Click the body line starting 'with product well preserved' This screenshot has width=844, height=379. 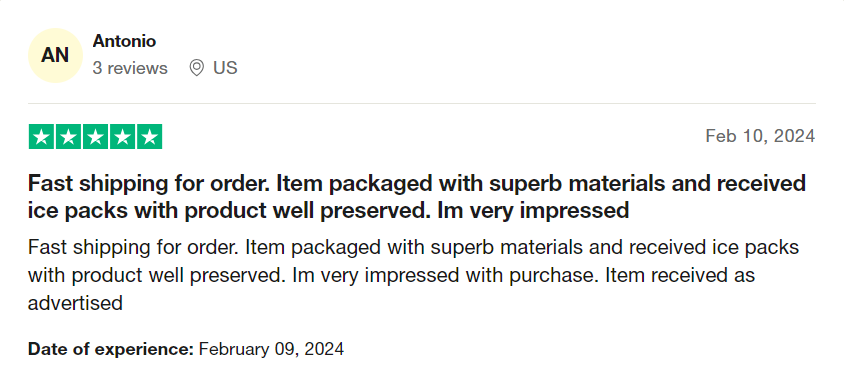pyautogui.click(x=391, y=276)
